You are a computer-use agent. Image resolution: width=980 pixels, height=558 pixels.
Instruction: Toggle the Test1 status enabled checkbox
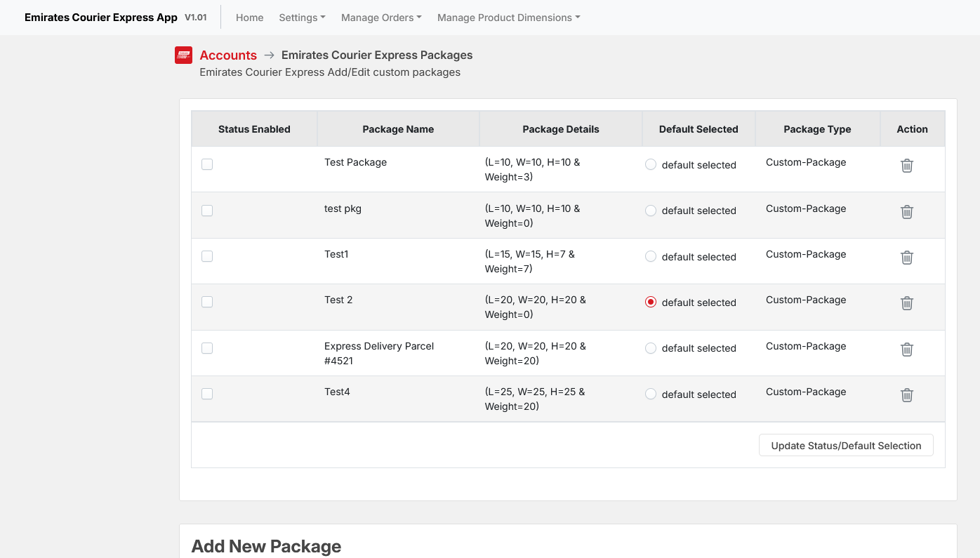pyautogui.click(x=207, y=256)
